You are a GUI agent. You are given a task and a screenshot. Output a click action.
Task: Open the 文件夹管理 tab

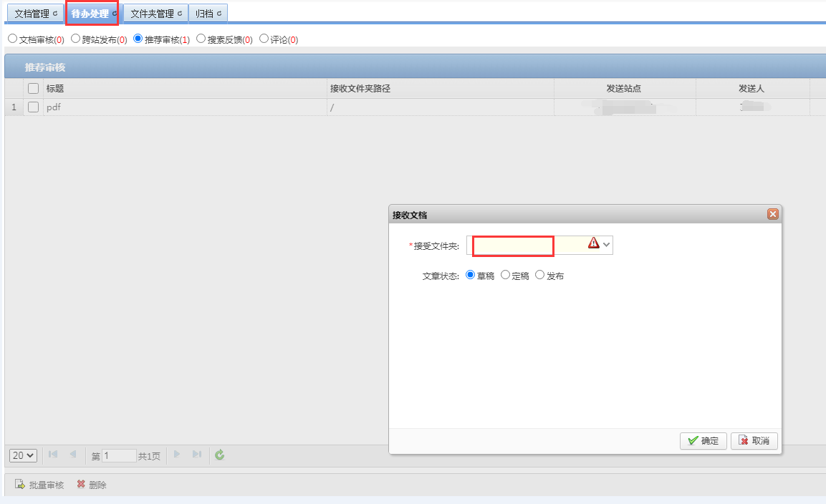[155, 14]
